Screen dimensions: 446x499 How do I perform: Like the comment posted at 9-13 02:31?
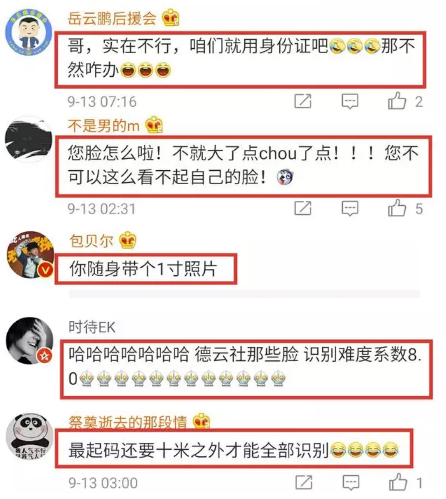(397, 208)
